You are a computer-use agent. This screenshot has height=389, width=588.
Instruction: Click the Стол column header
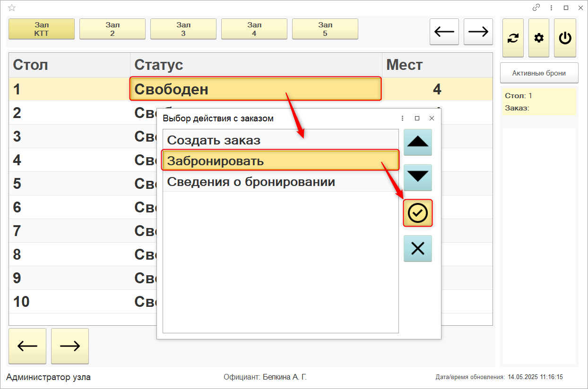[69, 65]
